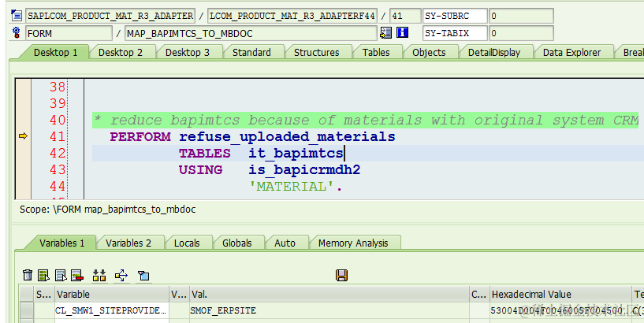Click the navigate-to-source icon next to MAP_BAPIMTCS_TO_MBDOC
Viewport: 644px width, 323px height.
[x=385, y=33]
